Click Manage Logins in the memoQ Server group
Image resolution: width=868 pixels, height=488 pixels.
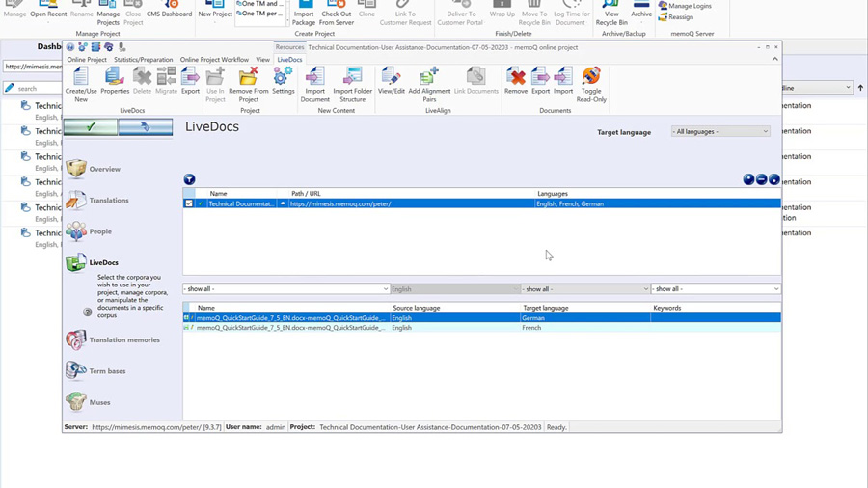coord(685,6)
